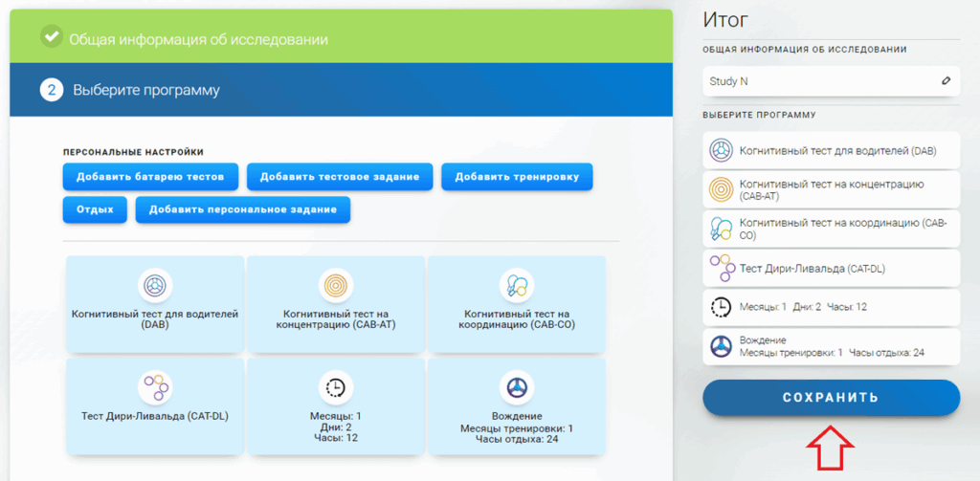
Task: Click the step number 2 circle
Action: 51,90
